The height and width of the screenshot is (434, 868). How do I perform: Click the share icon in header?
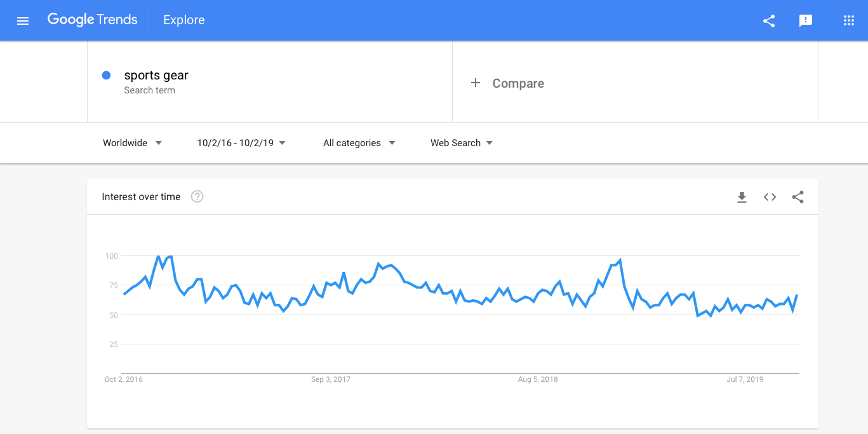(x=769, y=20)
